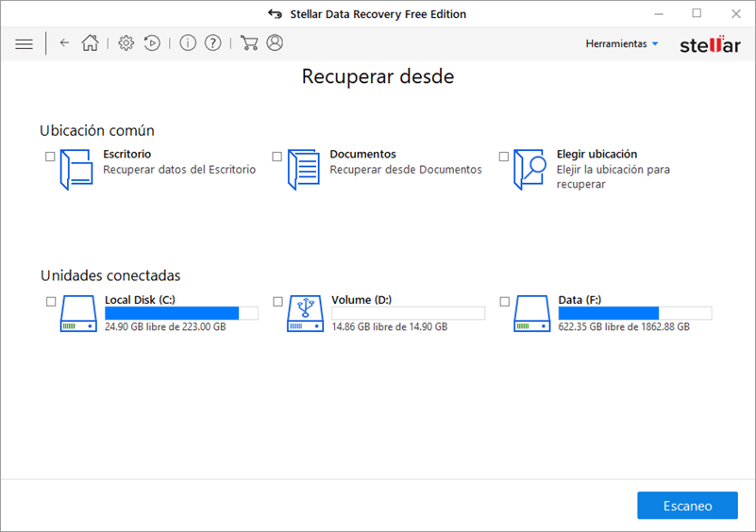Click the Stellar logo
This screenshot has width=756, height=532.
710,44
